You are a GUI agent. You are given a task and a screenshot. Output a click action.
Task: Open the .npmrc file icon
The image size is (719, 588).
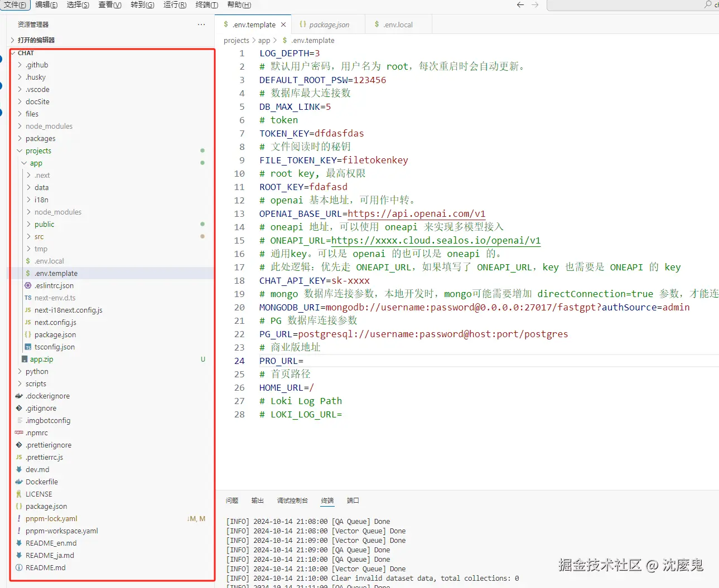click(19, 433)
